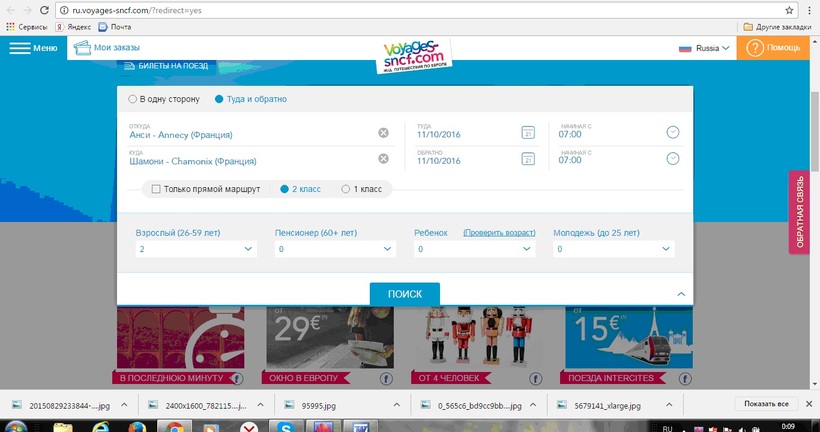Choose the 1 класс radio option
The image size is (820, 432).
click(x=346, y=188)
